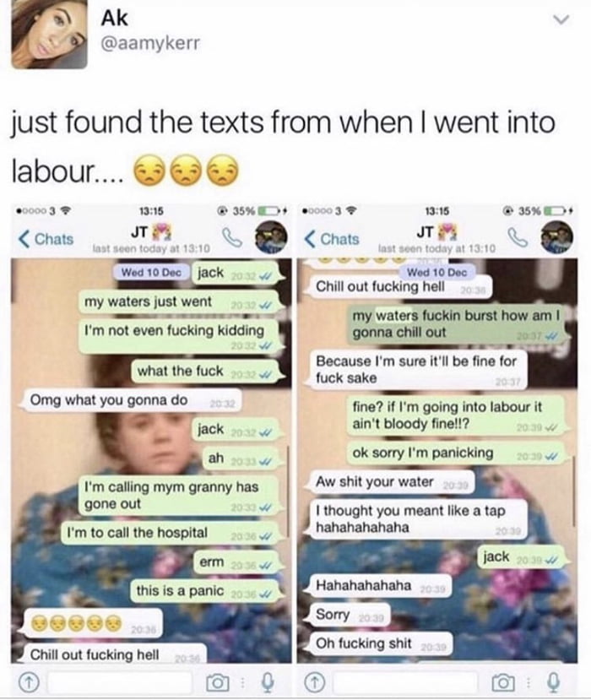
Task: Open the @aamykerr profile handle
Action: pos(150,43)
